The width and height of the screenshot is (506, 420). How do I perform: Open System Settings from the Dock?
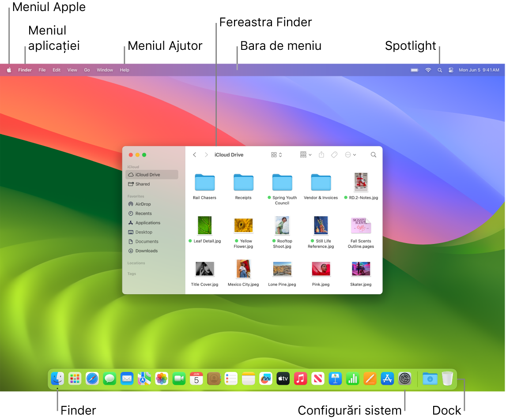[x=405, y=379]
